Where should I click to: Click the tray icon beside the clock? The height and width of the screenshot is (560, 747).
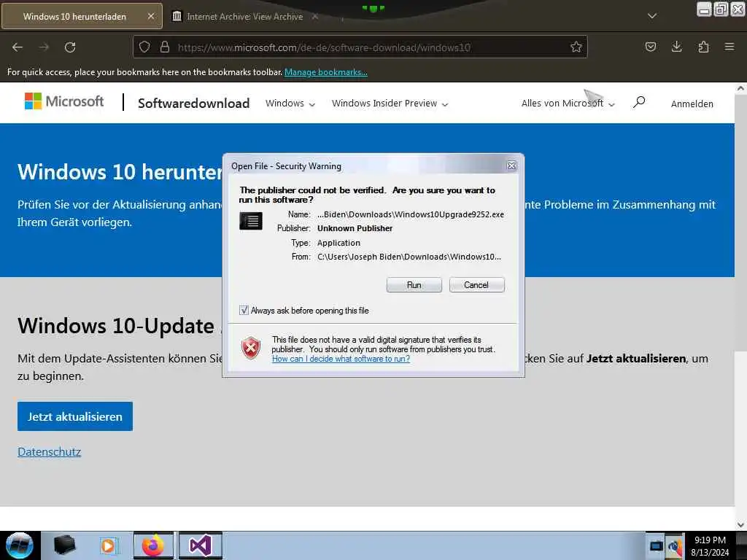[675, 546]
